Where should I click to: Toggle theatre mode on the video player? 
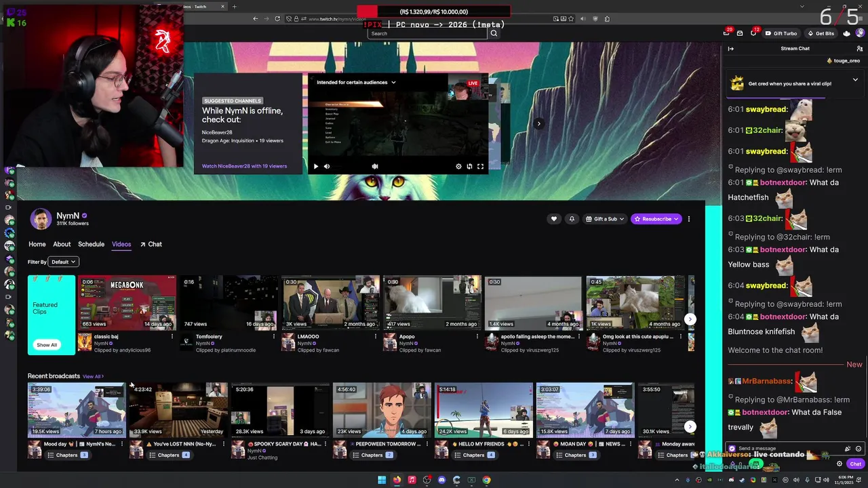tap(469, 166)
